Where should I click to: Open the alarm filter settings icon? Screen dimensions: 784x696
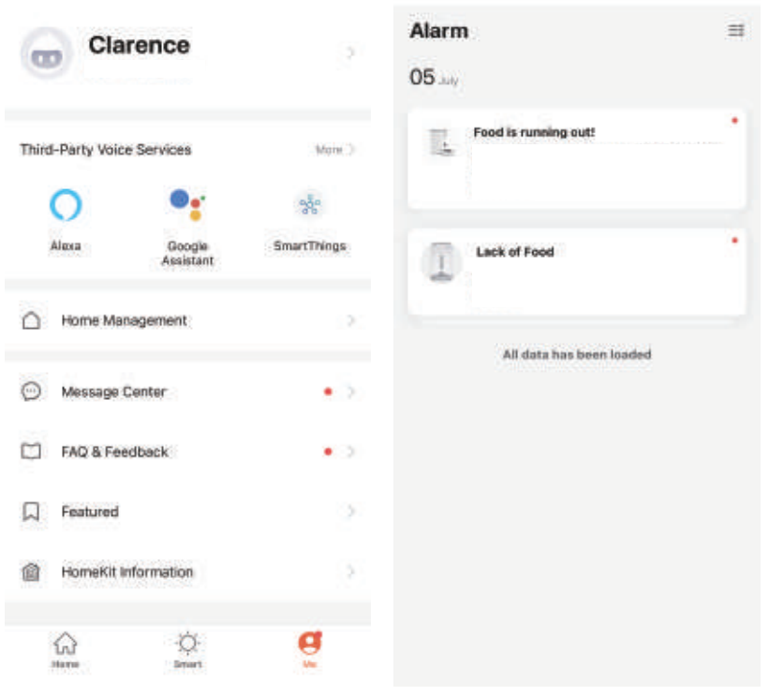(x=736, y=31)
